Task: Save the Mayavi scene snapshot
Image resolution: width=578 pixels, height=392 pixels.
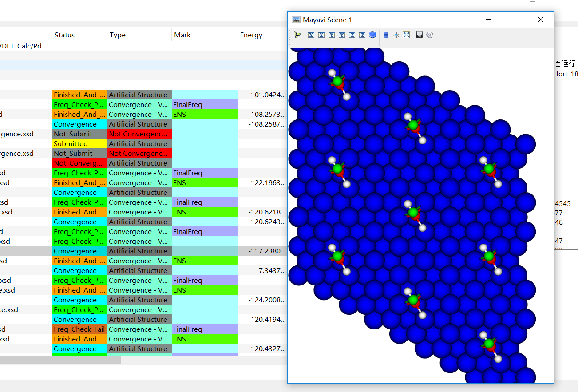Action: [x=419, y=35]
